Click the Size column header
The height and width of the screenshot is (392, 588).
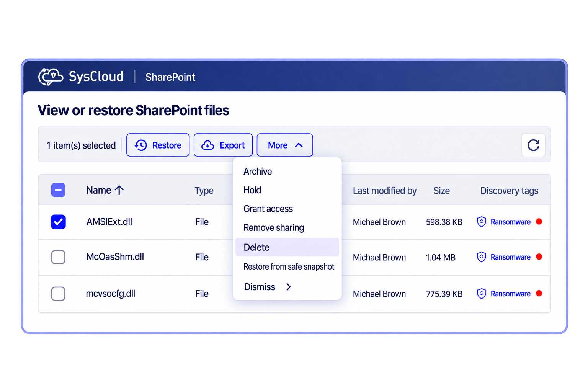click(441, 191)
